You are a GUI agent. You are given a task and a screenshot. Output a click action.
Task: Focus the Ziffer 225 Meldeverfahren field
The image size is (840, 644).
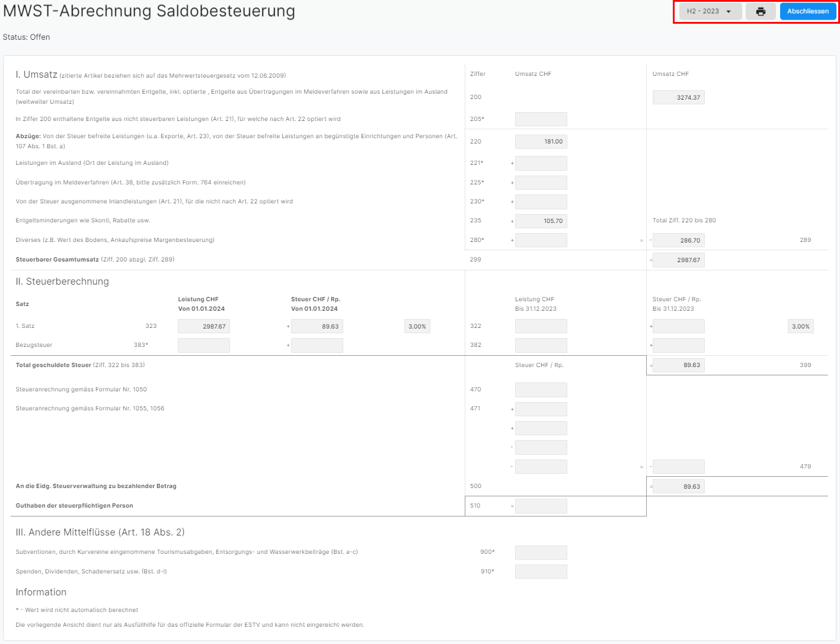tap(541, 183)
